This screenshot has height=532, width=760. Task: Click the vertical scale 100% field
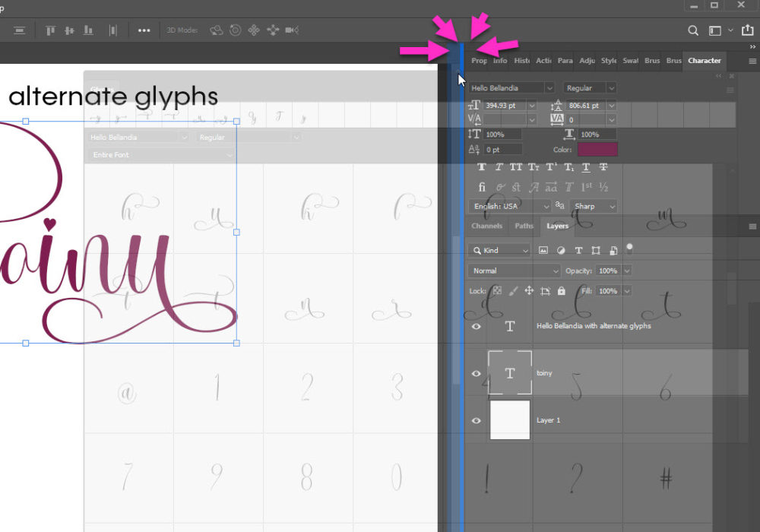502,135
